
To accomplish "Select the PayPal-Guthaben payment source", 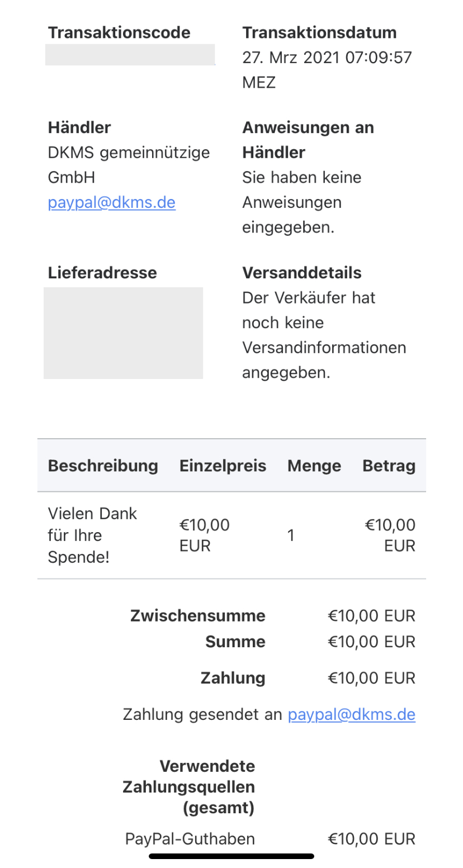I will 190,838.
